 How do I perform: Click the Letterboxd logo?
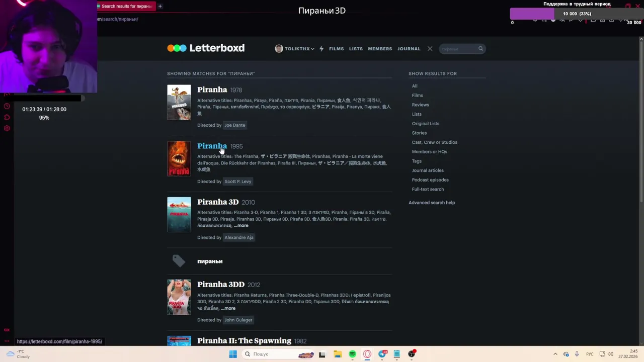(x=206, y=48)
